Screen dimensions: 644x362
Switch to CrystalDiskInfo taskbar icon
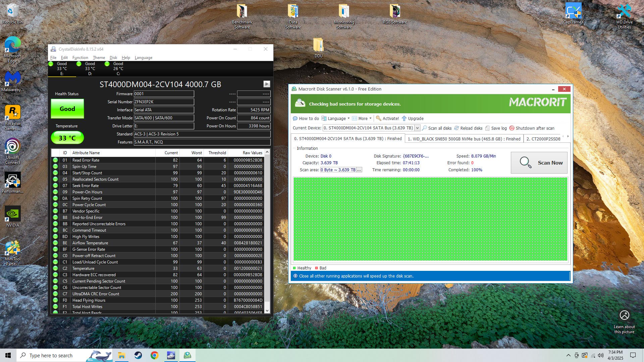click(x=171, y=355)
